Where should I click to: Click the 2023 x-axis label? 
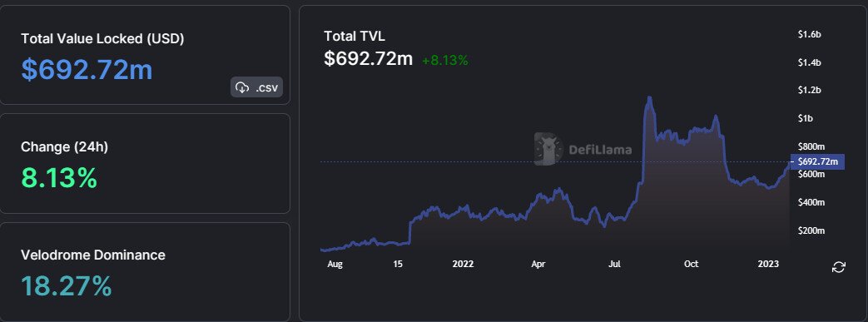(x=768, y=264)
